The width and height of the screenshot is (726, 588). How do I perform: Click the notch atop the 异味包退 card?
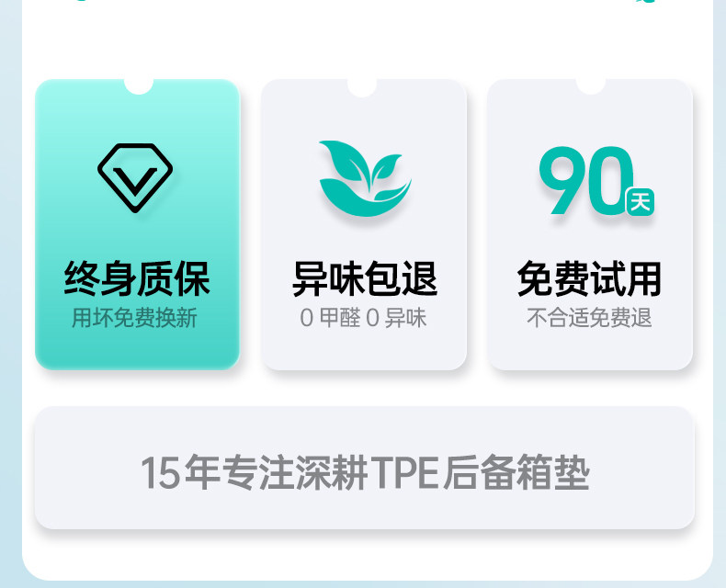click(x=362, y=87)
